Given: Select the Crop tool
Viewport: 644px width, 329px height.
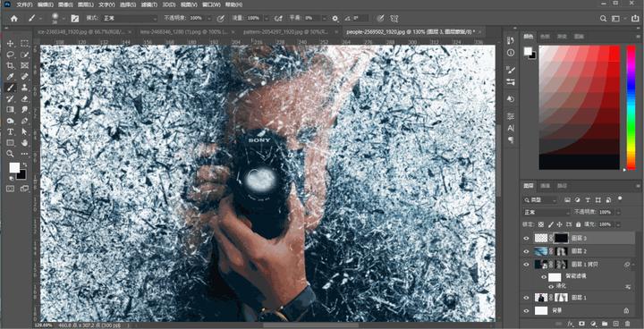Looking at the screenshot, I should point(11,65).
